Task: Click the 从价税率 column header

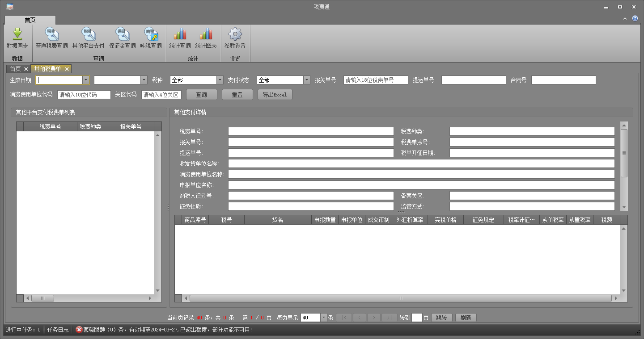Action: (x=553, y=220)
